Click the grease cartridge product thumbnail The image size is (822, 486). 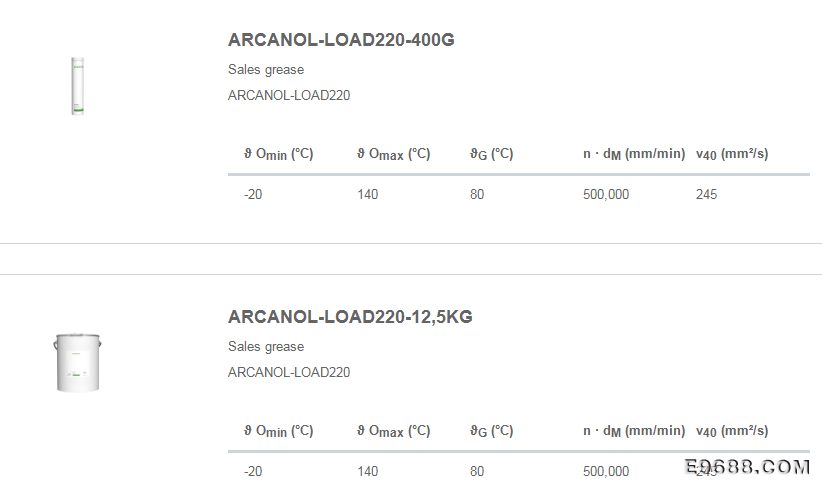coord(78,86)
